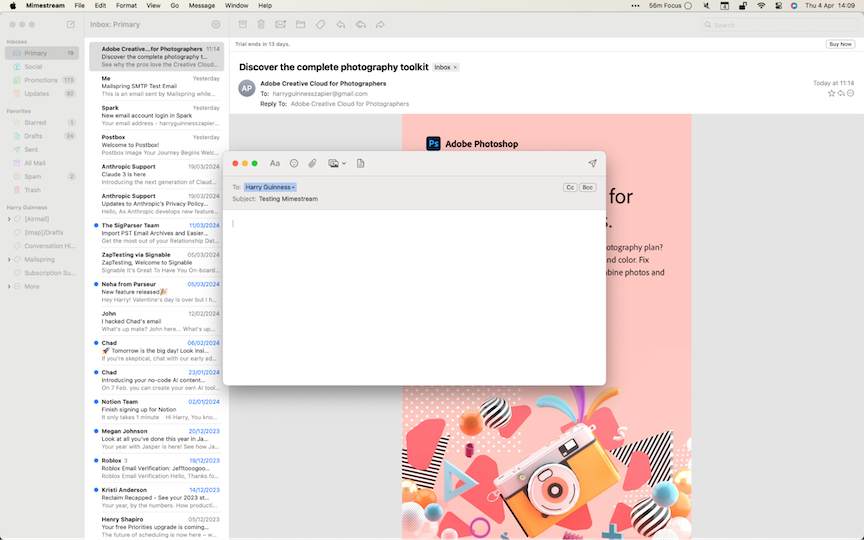Open the Spark new login email
The height and width of the screenshot is (540, 864).
(157, 116)
